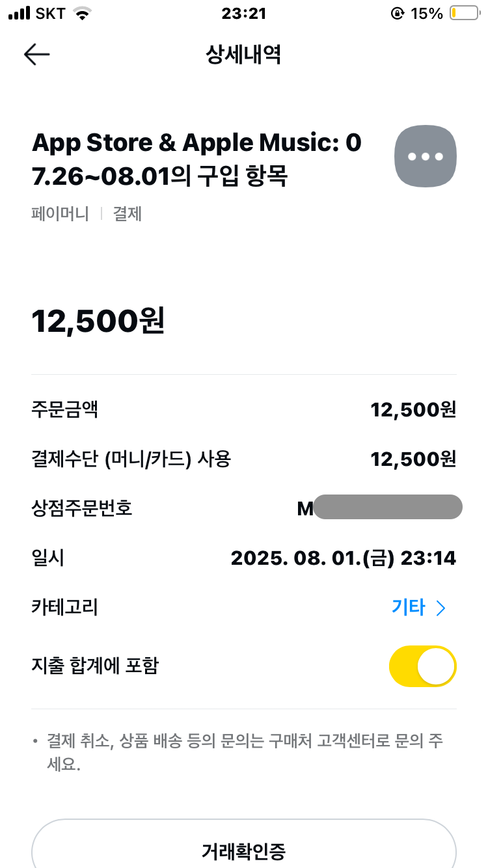Tap the 카테고리 row label
488x868 pixels.
(64, 608)
